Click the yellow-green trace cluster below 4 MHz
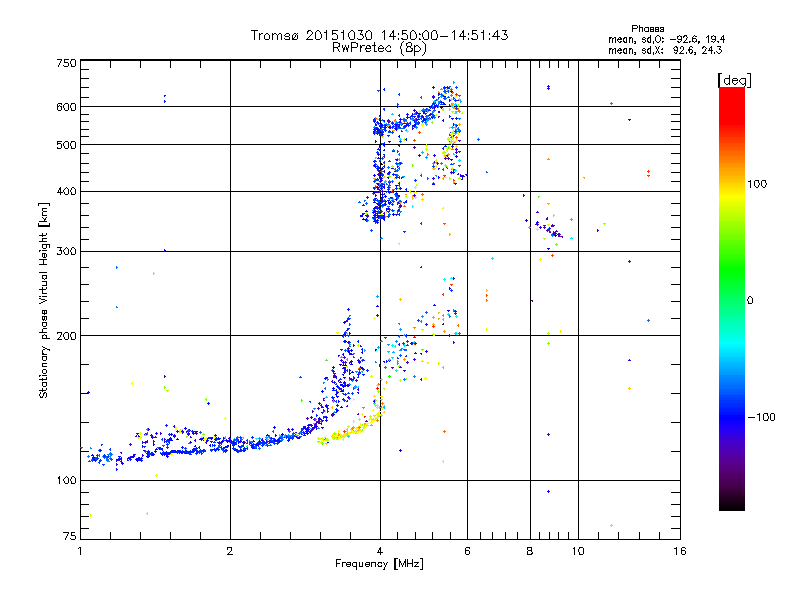Image resolution: width=800 pixels, height=600 pixels. point(349,429)
